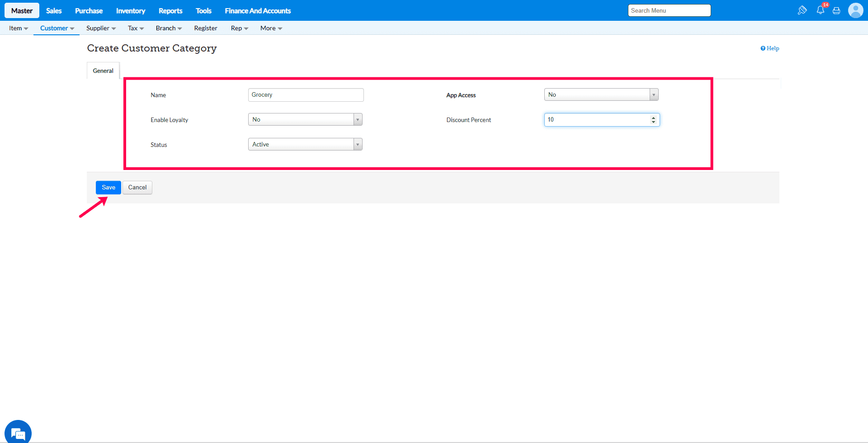Open the live chat bubble icon
Viewport: 868px width, 443px height.
(18, 433)
